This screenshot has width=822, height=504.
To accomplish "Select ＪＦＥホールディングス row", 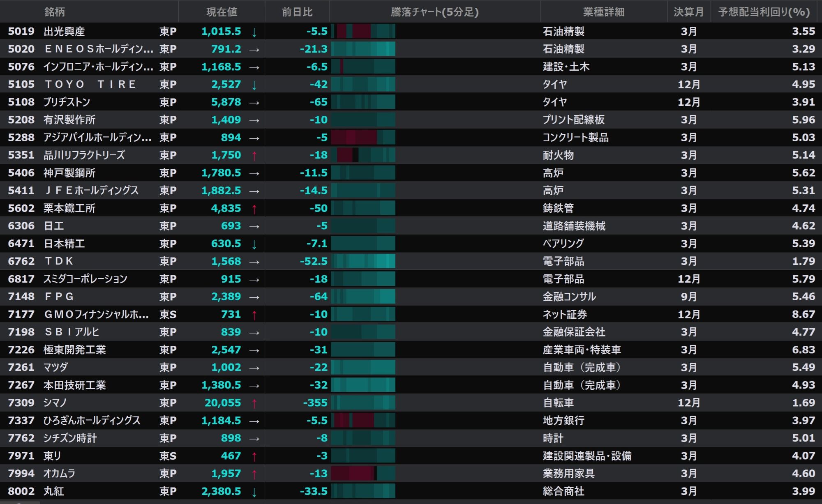I will [411, 190].
